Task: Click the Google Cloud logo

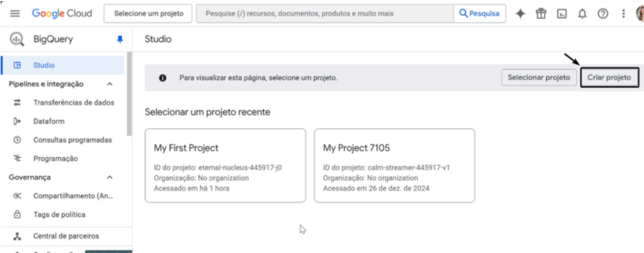Action: click(62, 14)
